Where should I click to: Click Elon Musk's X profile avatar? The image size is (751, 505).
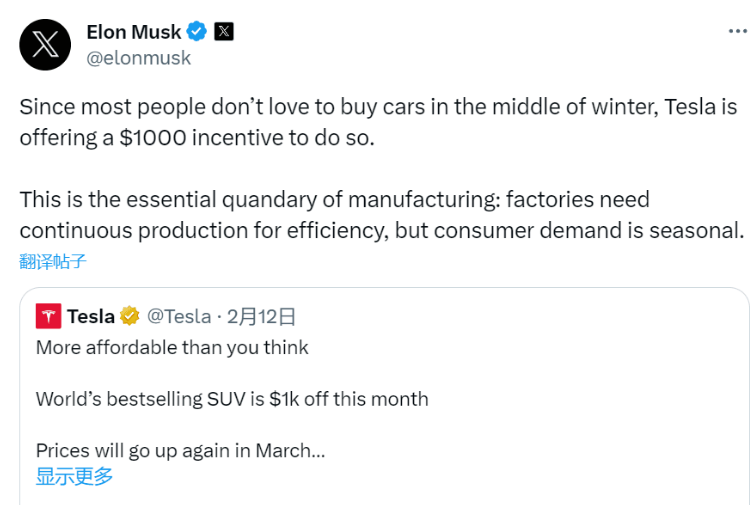tap(45, 45)
